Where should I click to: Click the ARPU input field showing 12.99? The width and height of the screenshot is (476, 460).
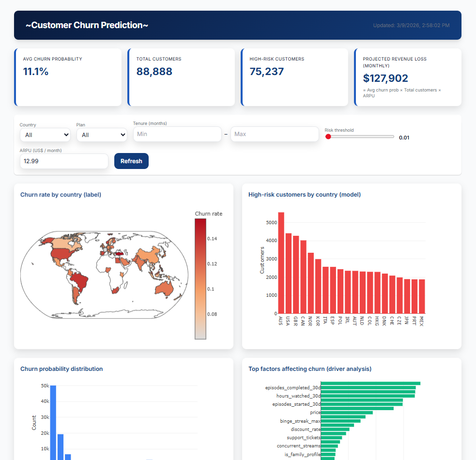(64, 161)
